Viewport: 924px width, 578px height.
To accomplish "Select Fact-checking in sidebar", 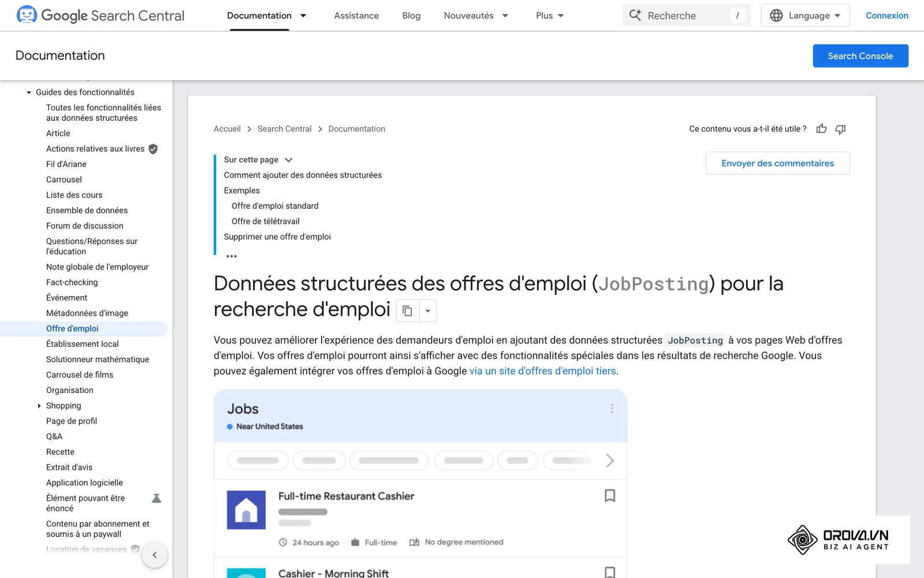I will click(72, 283).
